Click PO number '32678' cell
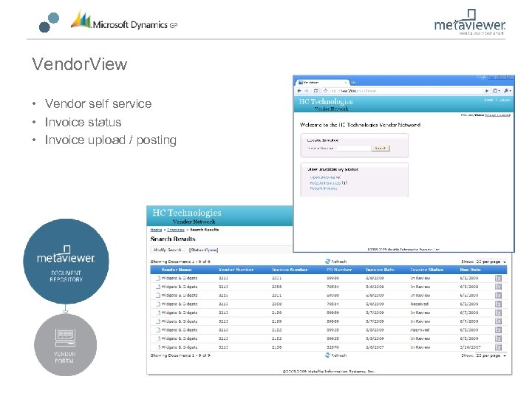This screenshot has width=532, height=399. (x=332, y=347)
